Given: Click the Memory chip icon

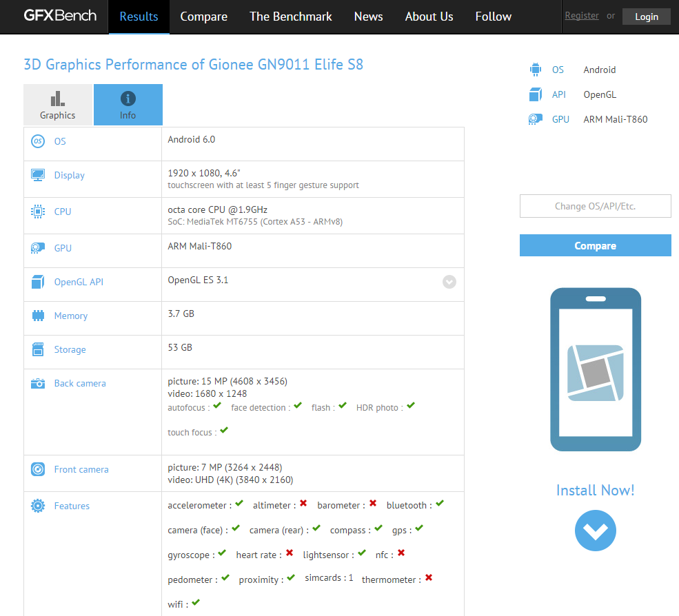Looking at the screenshot, I should [38, 316].
